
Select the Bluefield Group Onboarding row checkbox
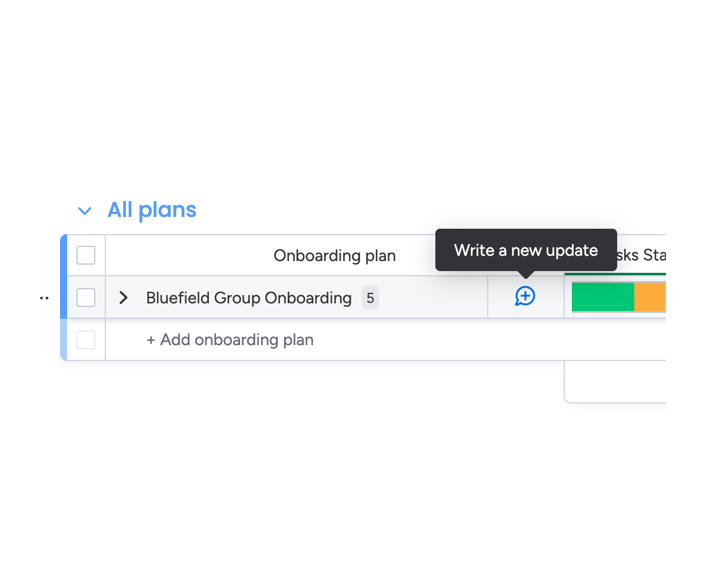(86, 298)
